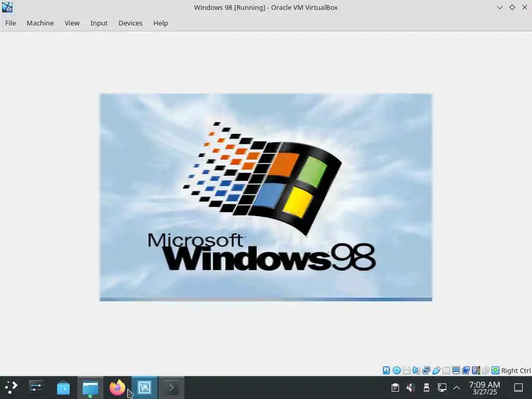
Task: Click the network adapter indicator icon
Action: click(x=426, y=370)
